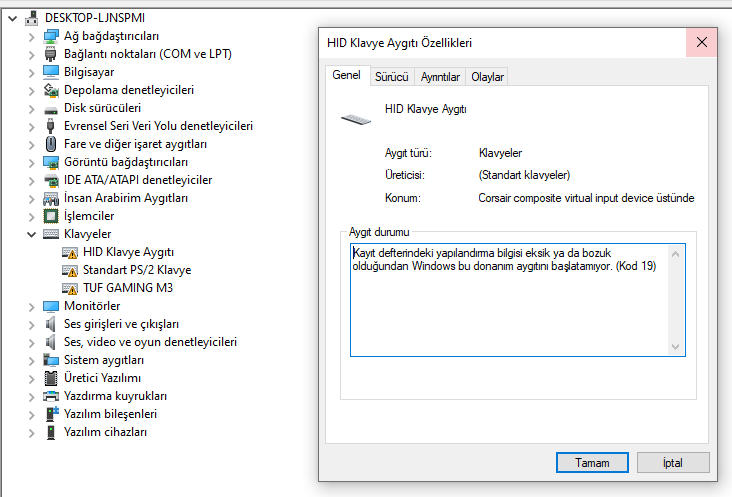Screen dimensions: 732x497
Task: Click the Disk sürücüleri drive icon
Action: [52, 108]
